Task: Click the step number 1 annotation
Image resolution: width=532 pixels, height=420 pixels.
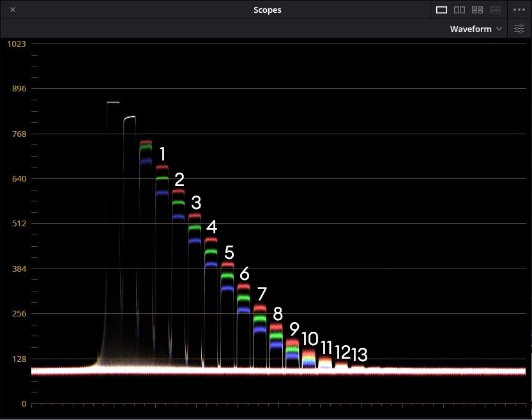Action: (x=162, y=154)
